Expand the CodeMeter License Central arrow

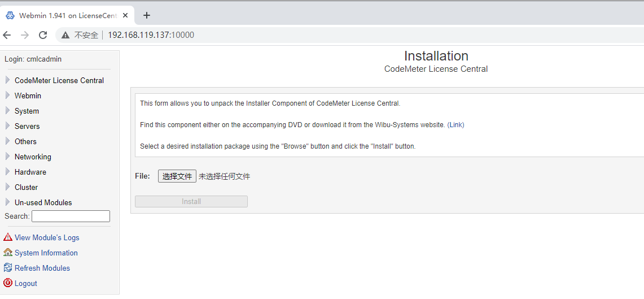tap(7, 80)
